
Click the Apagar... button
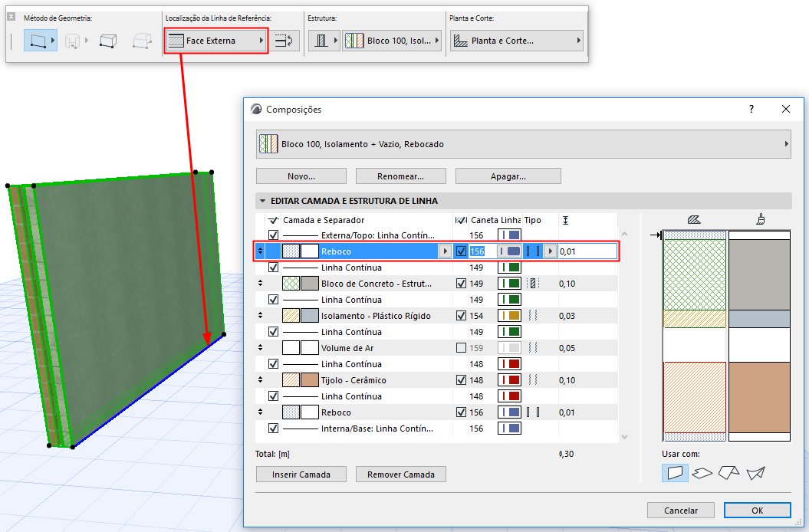(508, 176)
